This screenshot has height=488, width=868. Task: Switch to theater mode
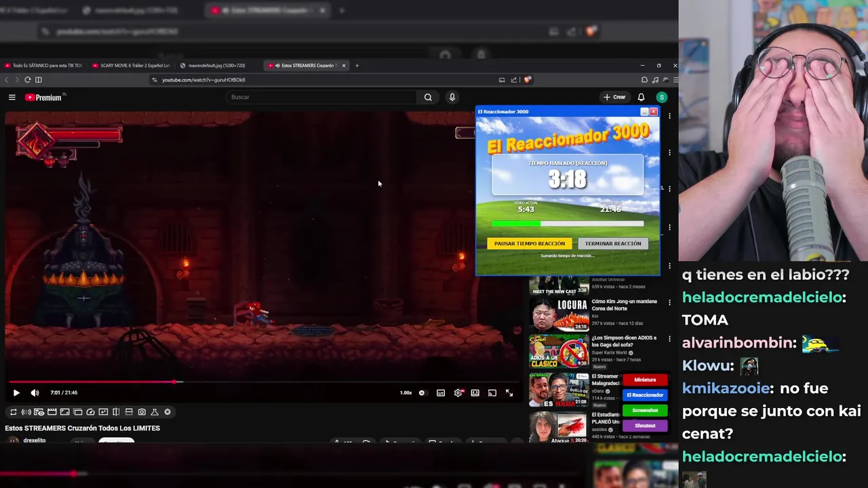tap(475, 392)
